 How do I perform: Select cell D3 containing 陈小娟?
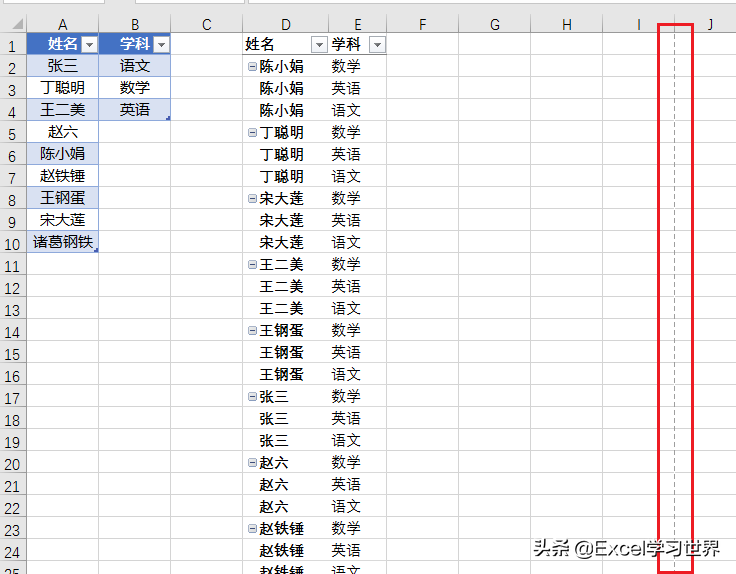(285, 88)
